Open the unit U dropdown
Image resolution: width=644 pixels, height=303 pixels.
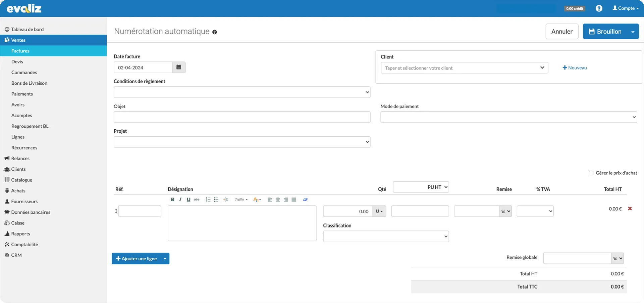click(x=379, y=211)
